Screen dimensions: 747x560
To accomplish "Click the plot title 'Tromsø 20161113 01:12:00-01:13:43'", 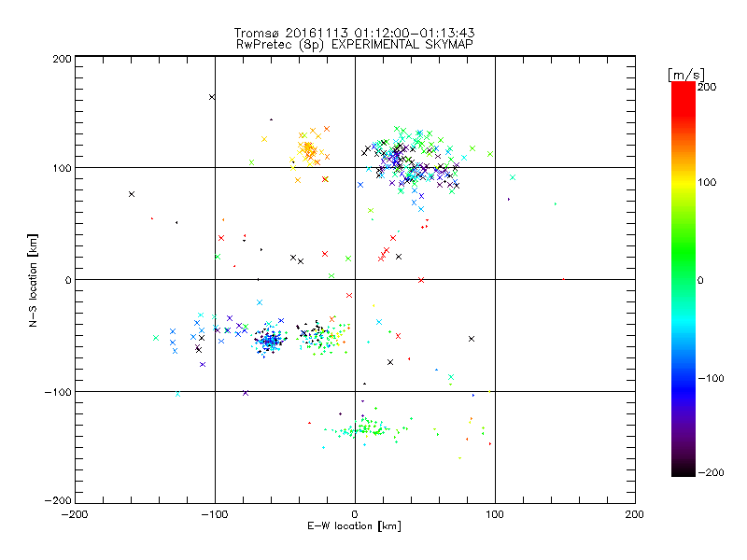I will [354, 33].
